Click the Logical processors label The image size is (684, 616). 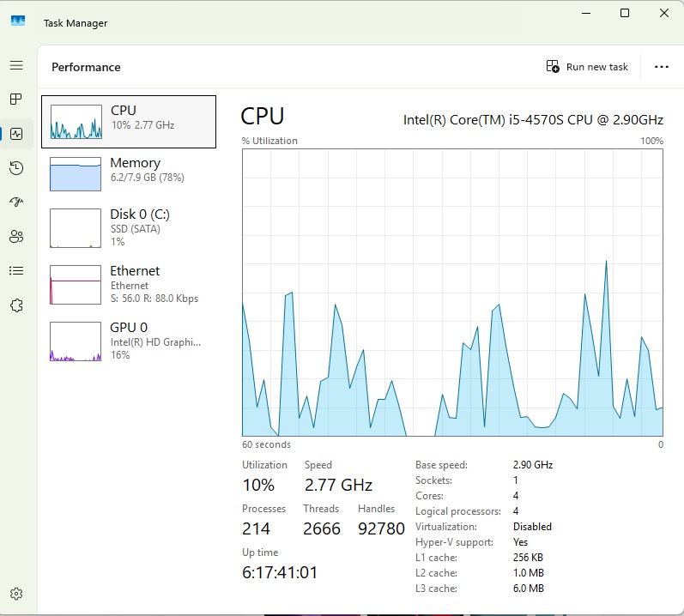458,511
